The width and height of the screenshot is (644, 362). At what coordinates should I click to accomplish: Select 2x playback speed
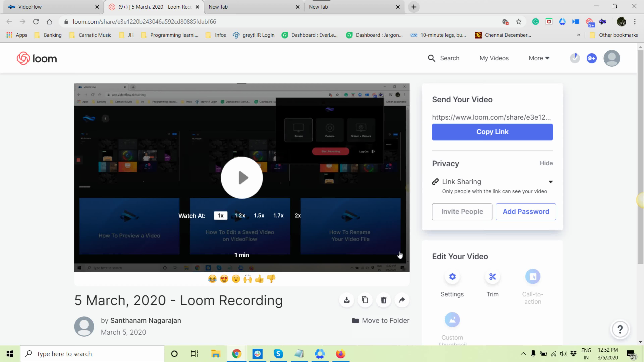pyautogui.click(x=298, y=216)
